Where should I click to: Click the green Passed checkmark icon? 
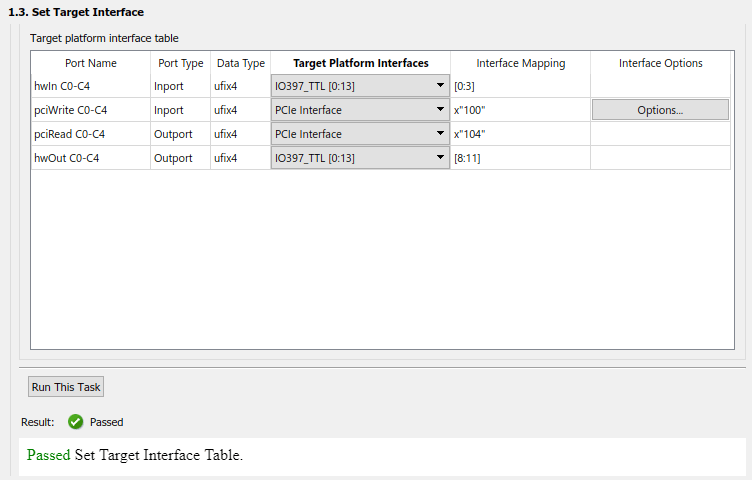coord(75,422)
